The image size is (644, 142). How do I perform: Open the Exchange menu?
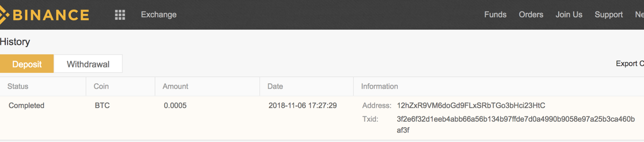[159, 15]
